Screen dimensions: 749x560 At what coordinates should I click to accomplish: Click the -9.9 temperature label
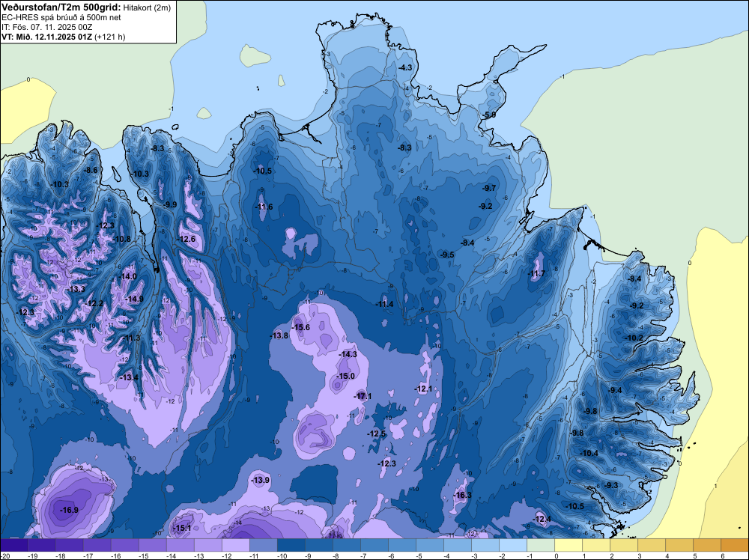[x=170, y=204]
